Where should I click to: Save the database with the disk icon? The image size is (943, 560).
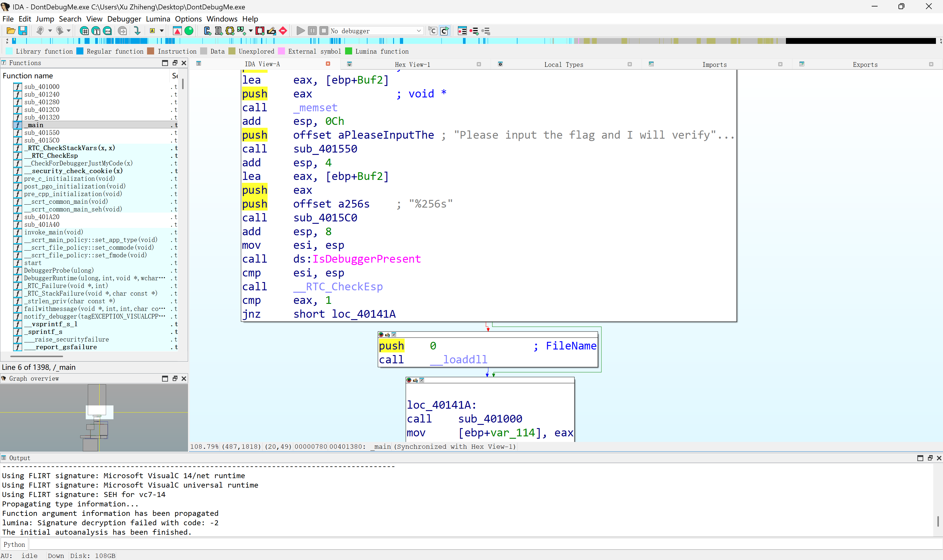tap(22, 31)
